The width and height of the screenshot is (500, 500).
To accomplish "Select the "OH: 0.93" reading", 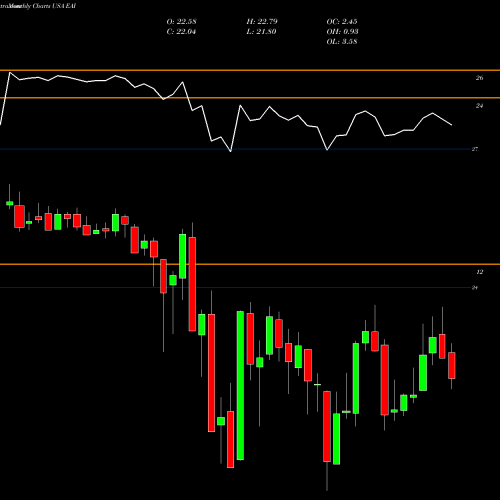I will pos(342,31).
